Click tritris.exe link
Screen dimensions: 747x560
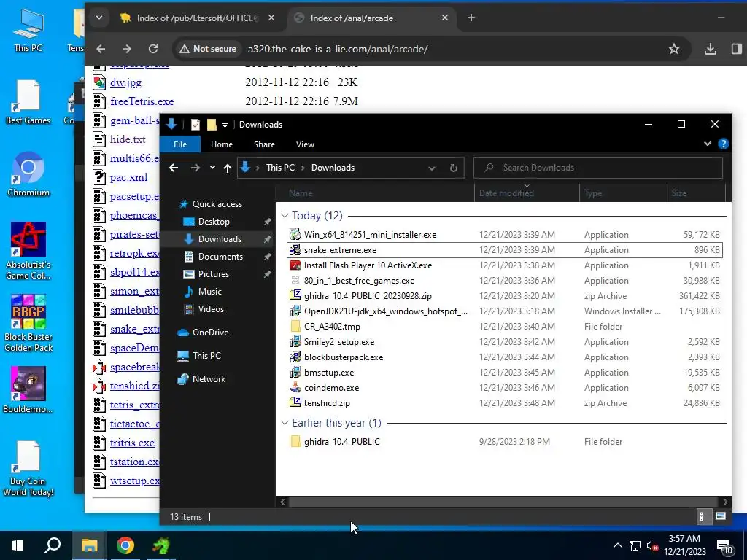[x=133, y=443]
